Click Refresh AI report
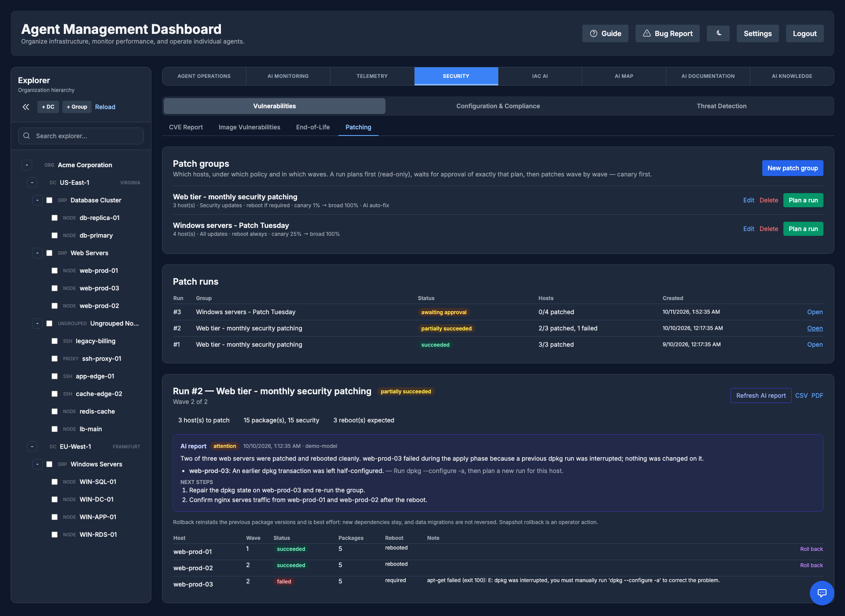 (x=760, y=396)
